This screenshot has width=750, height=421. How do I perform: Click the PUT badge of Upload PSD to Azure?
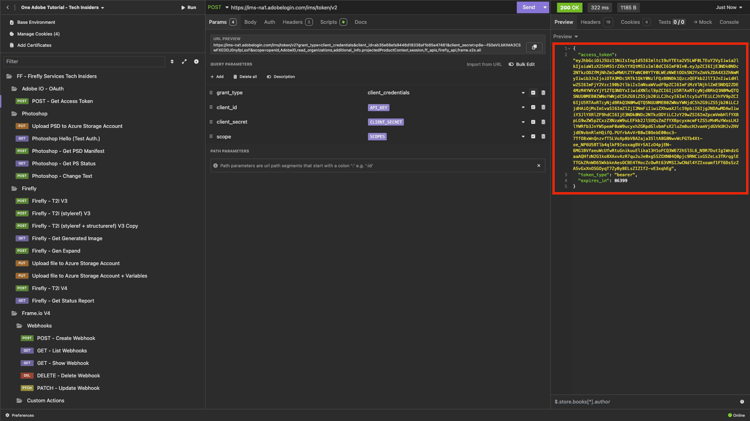tap(22, 126)
